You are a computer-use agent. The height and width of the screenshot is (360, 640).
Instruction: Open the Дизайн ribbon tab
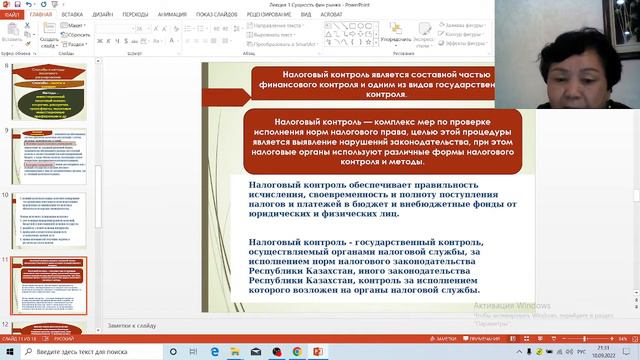102,15
